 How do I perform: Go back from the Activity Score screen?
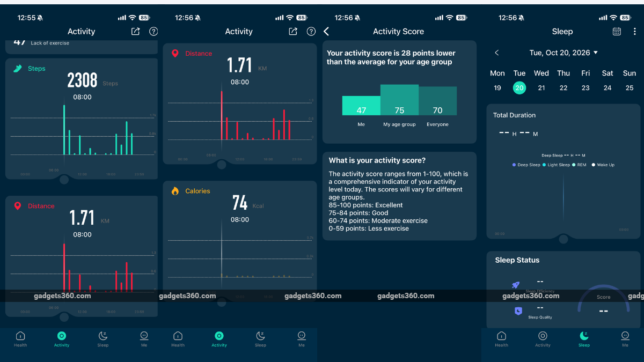coord(326,32)
